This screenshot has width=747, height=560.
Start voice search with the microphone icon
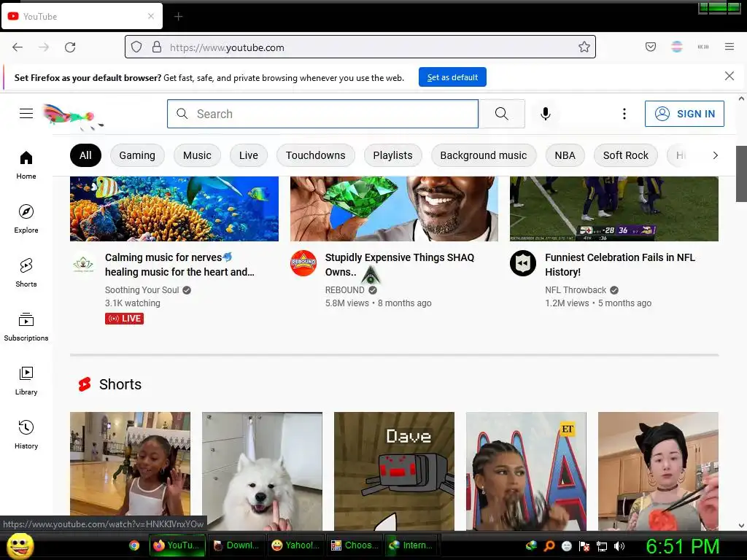pos(546,113)
